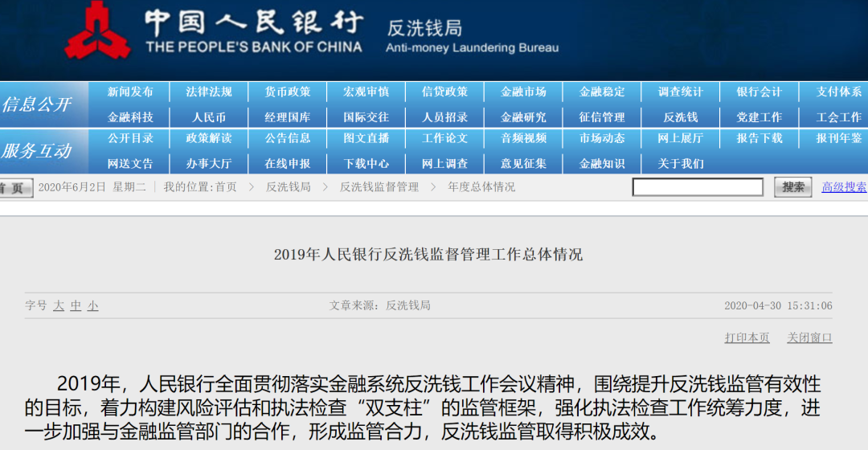This screenshot has height=450, width=868.
Task: Go to 货币政策 section
Action: tap(287, 92)
